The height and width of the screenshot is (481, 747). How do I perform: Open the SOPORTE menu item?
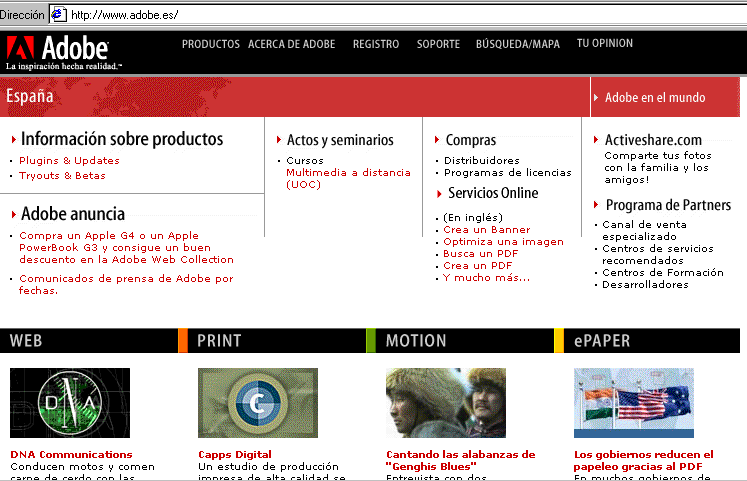point(438,44)
